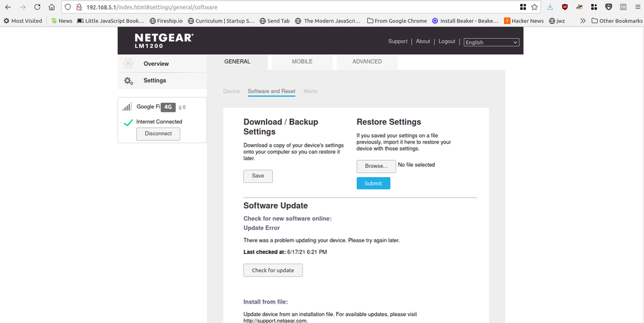Click the browser home icon
Viewport: 644px width, 323px height.
(x=52, y=7)
